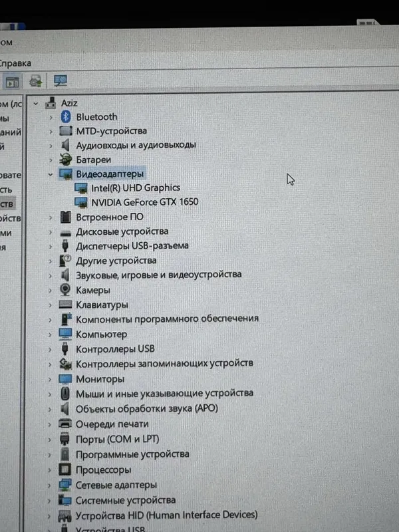Viewport: 399px width, 532px height.
Task: Select Компоненты программного обеспечения label
Action: pos(167,319)
